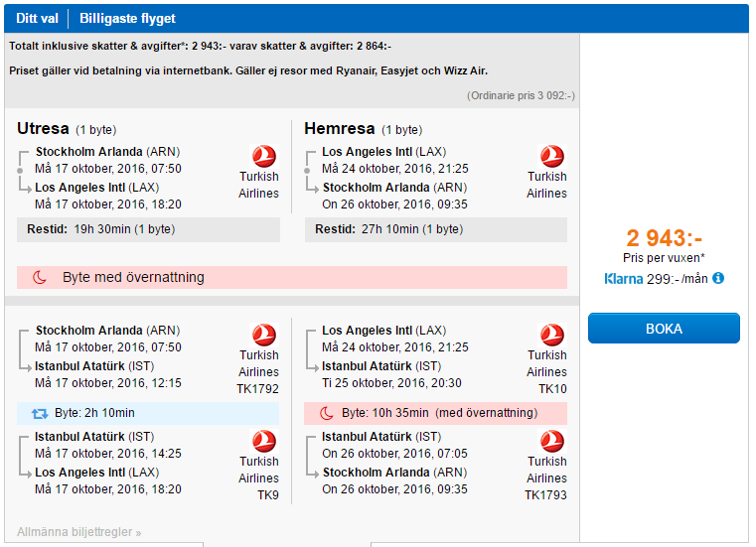Click flight number TK9

pos(268,495)
